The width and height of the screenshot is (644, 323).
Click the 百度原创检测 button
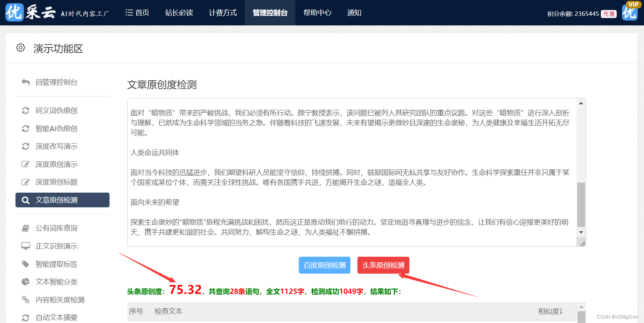coord(325,265)
